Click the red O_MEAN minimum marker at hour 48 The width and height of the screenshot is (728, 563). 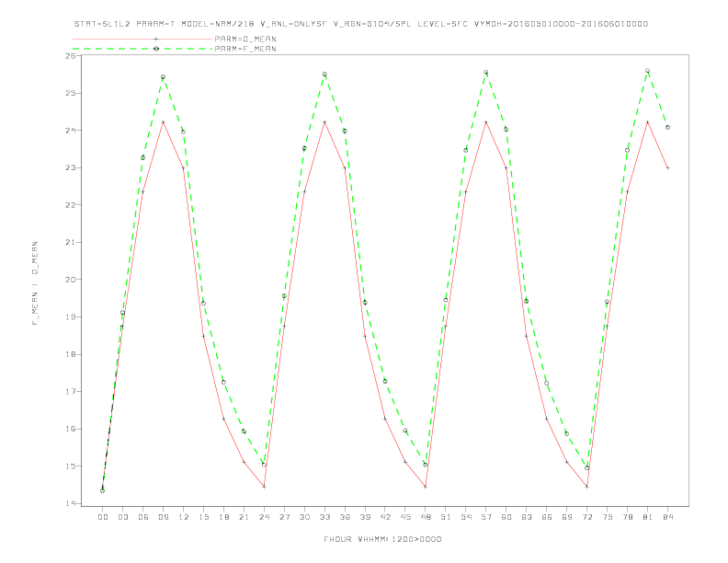(426, 487)
